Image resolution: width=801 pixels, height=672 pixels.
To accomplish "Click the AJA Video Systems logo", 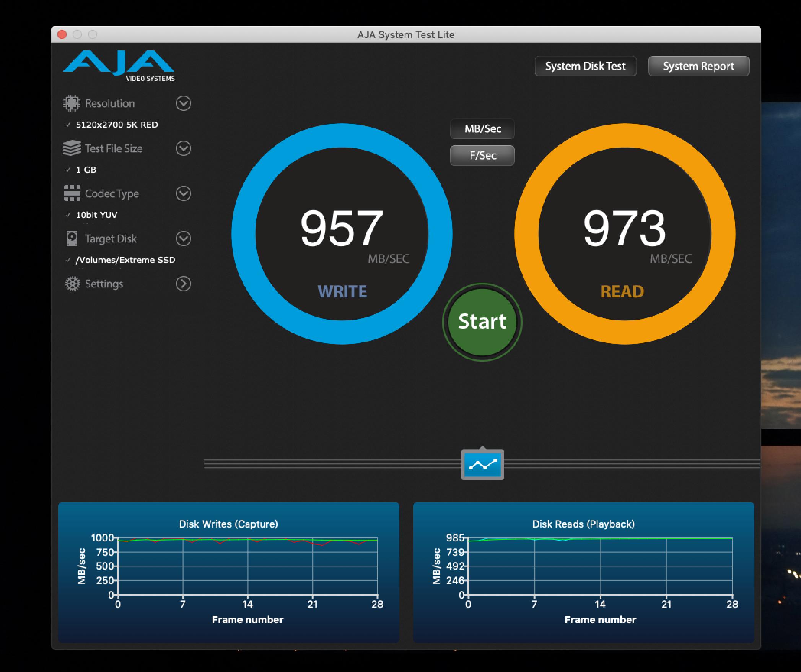I will 119,66.
